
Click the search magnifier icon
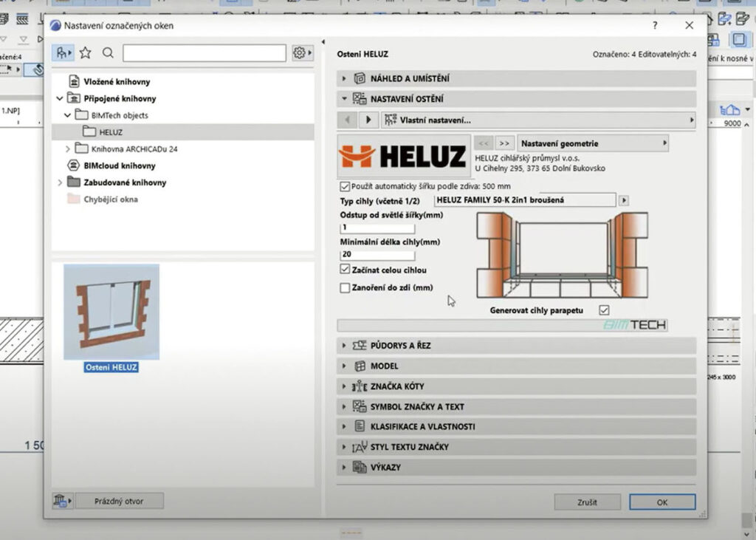tap(108, 52)
